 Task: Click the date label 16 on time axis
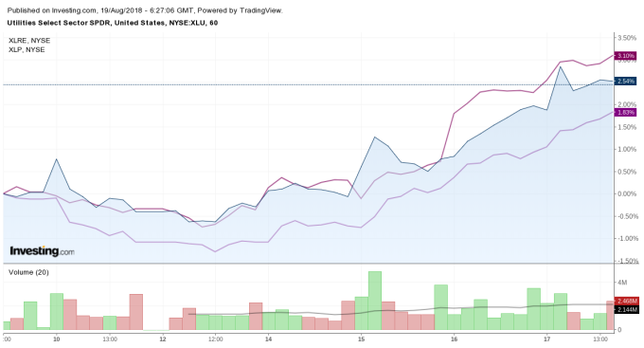(x=455, y=339)
